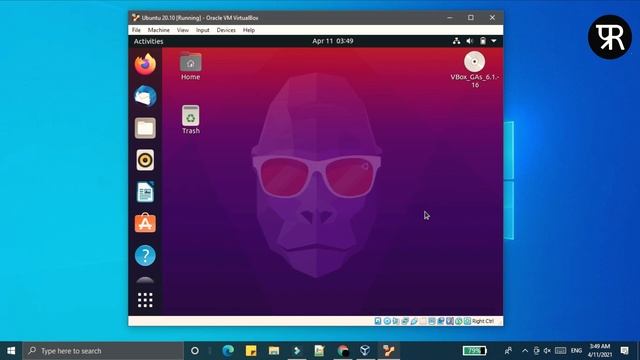Screen dimensions: 640x360
Task: Open Windows Action Center notifications
Action: click(624, 351)
